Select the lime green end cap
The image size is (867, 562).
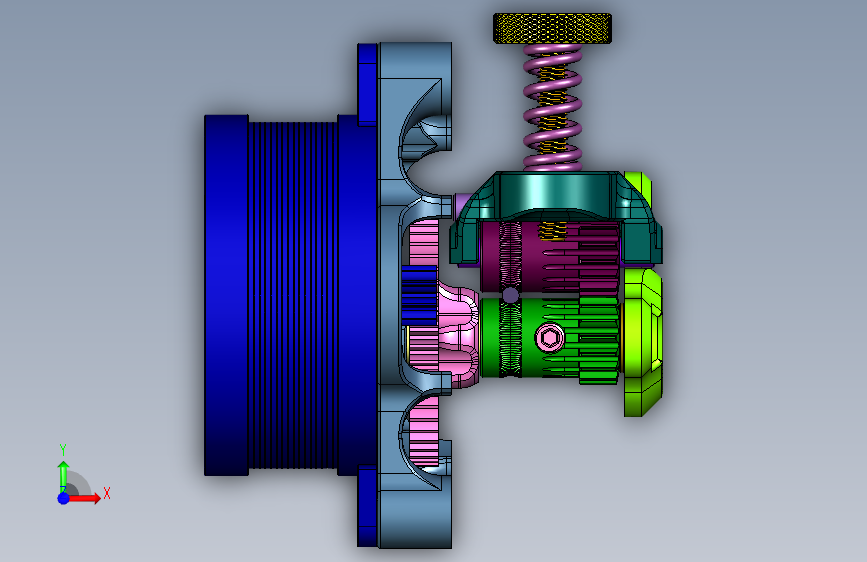tap(643, 342)
